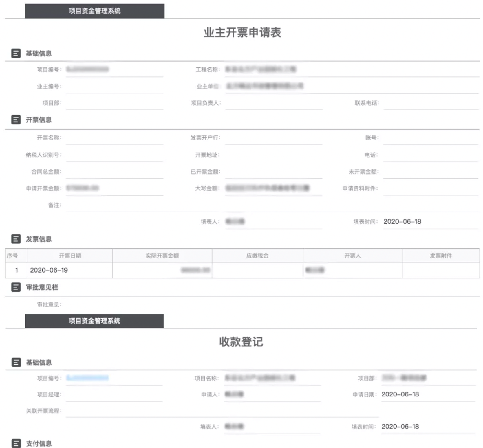483x448 pixels.
Task: Click the 发票信息 section icon
Action: tap(16, 239)
